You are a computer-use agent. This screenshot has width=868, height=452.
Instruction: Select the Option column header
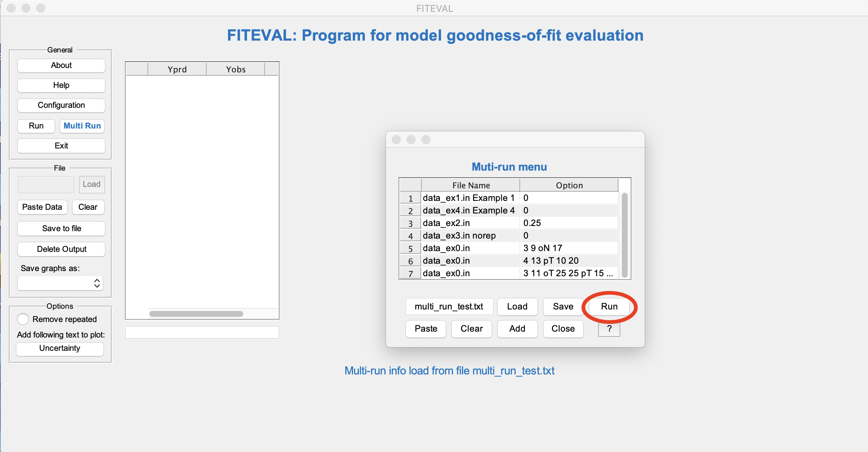click(x=569, y=185)
